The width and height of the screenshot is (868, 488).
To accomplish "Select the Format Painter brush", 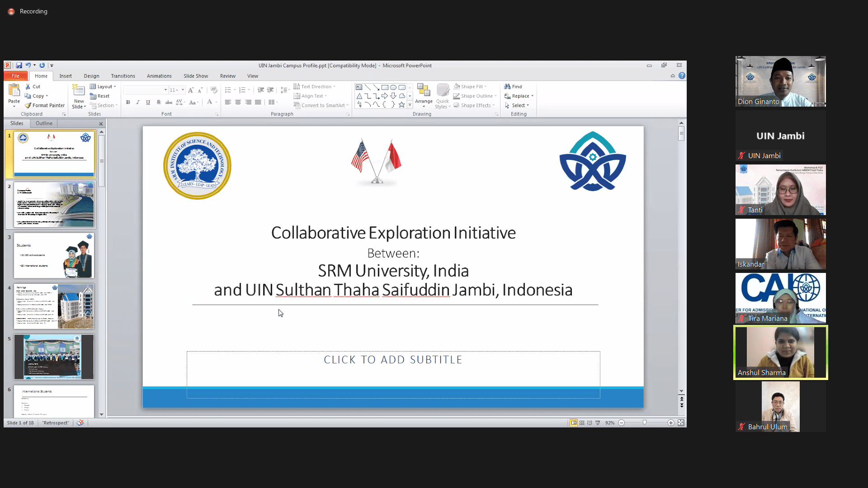I will [45, 105].
